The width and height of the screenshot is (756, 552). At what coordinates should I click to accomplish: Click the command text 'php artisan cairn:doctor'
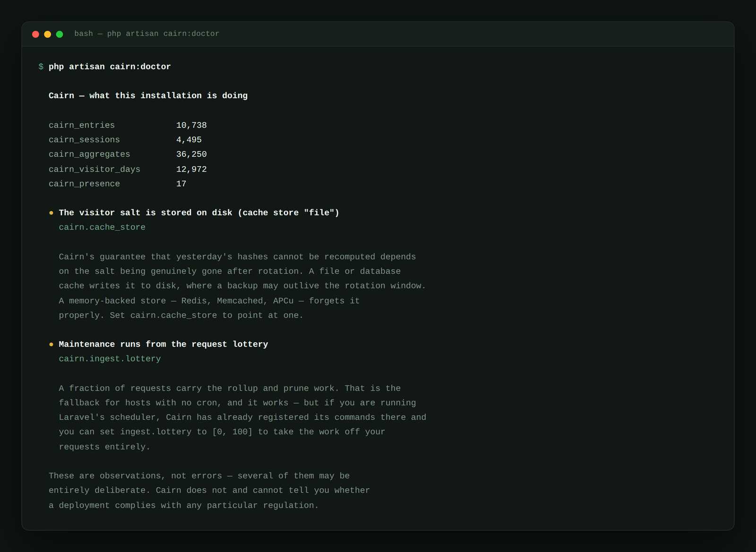(110, 67)
